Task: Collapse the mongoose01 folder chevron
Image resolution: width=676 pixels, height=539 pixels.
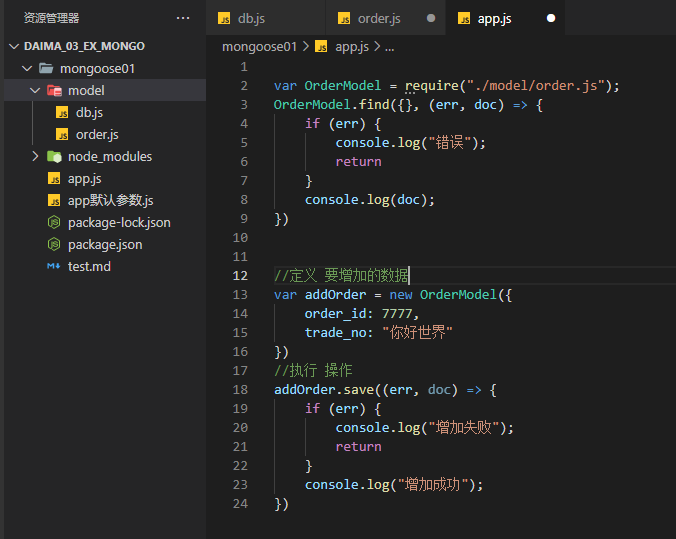Action: (x=27, y=68)
